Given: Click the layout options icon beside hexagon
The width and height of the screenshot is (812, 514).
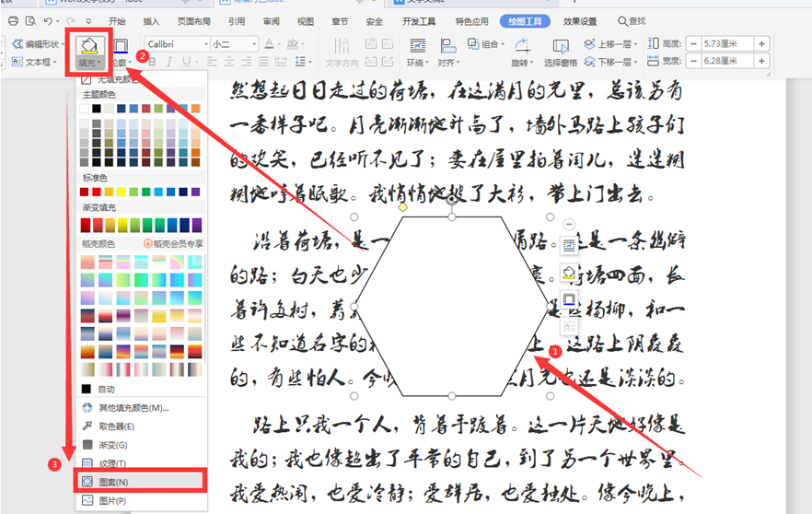Looking at the screenshot, I should (569, 246).
